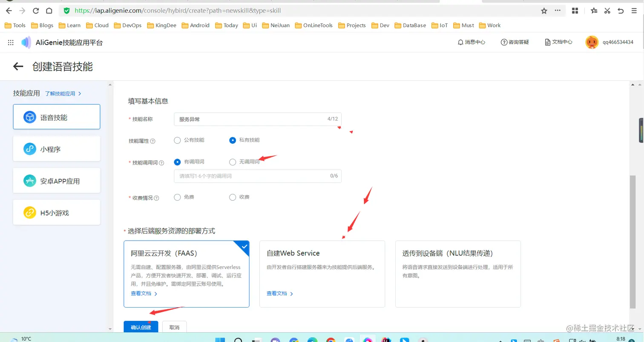This screenshot has height=342, width=644.
Task: Open 文档中心 documentation
Action: [558, 42]
